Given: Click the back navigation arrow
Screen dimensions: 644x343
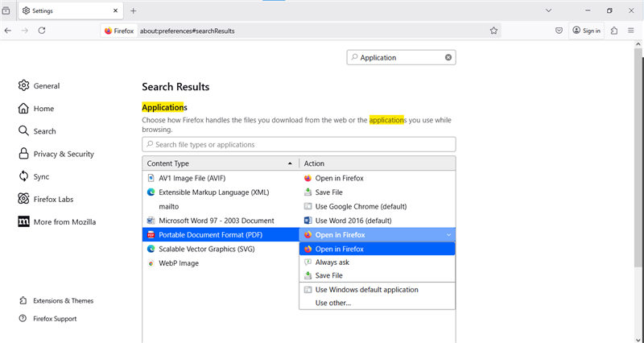Looking at the screenshot, I should (x=8, y=31).
